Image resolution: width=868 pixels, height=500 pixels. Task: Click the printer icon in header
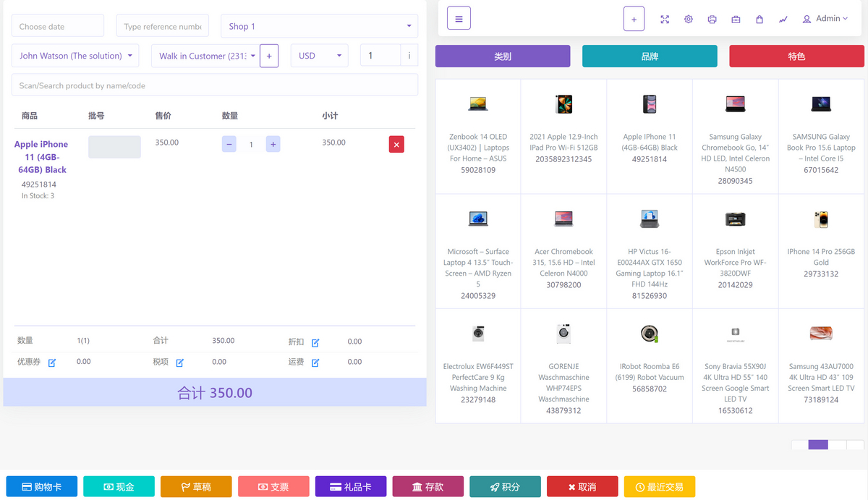coord(712,20)
